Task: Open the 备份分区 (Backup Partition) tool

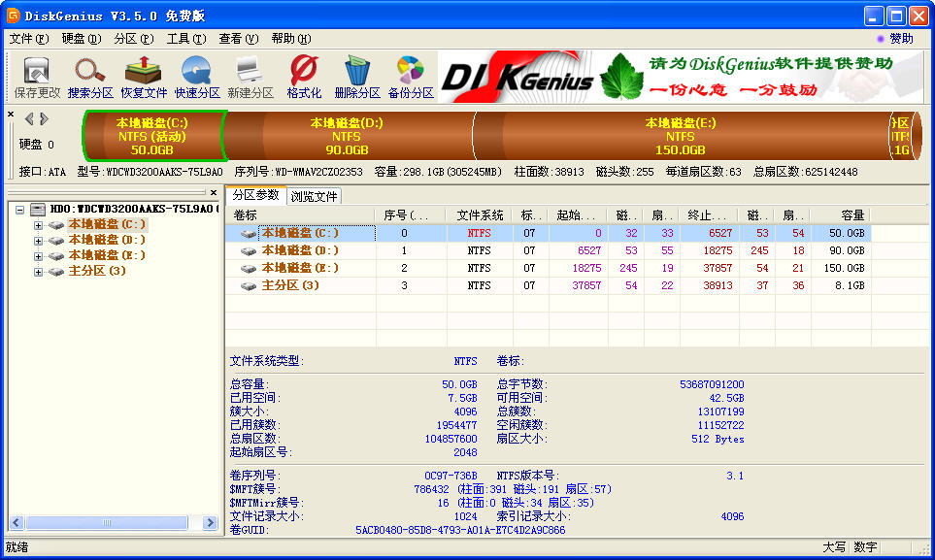Action: [x=409, y=78]
